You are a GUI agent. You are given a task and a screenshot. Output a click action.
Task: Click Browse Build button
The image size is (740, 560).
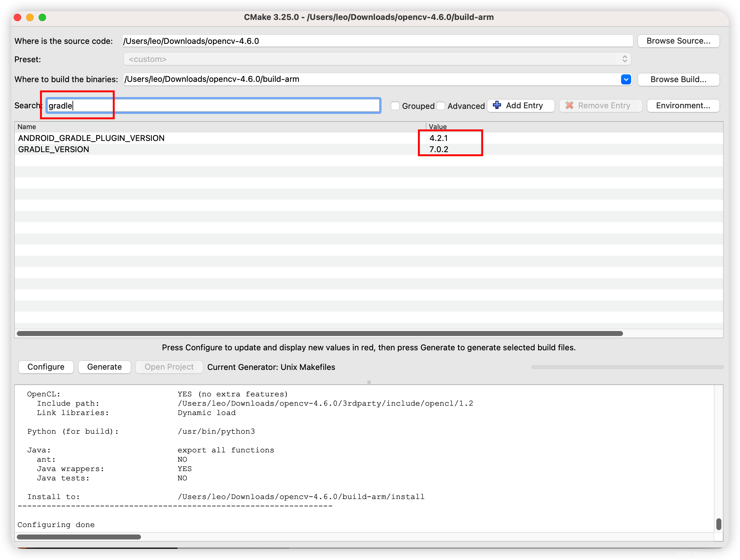click(678, 79)
